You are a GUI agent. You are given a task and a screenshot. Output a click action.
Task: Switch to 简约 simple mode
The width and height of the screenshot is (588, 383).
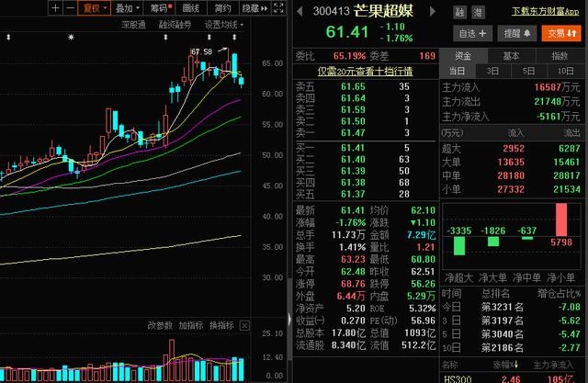click(222, 8)
